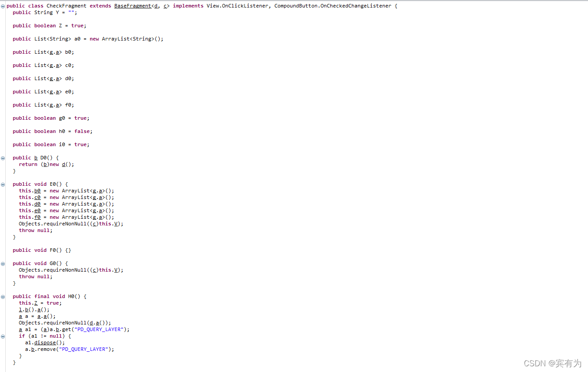The width and height of the screenshot is (588, 372).
Task: Click View.OnClickListener in class declaration
Action: point(237,6)
